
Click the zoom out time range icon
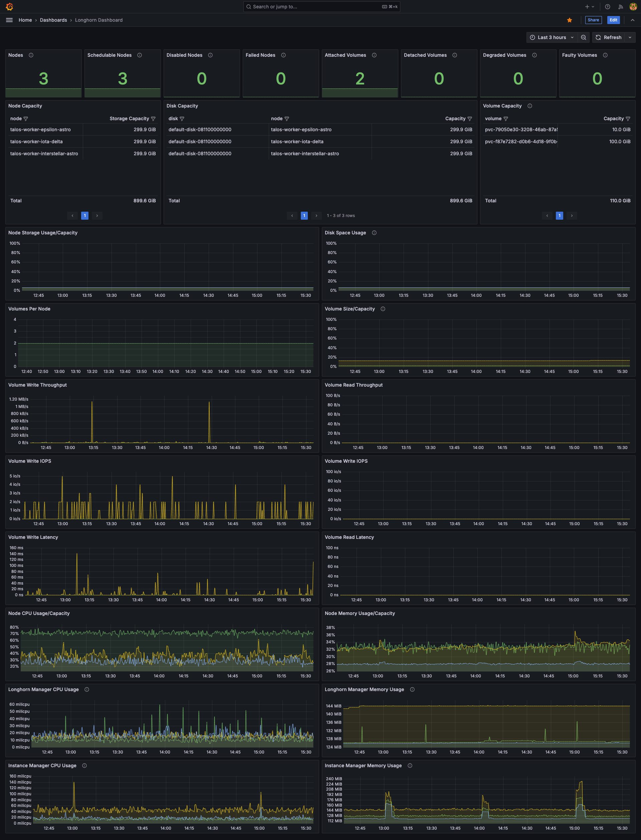(583, 37)
